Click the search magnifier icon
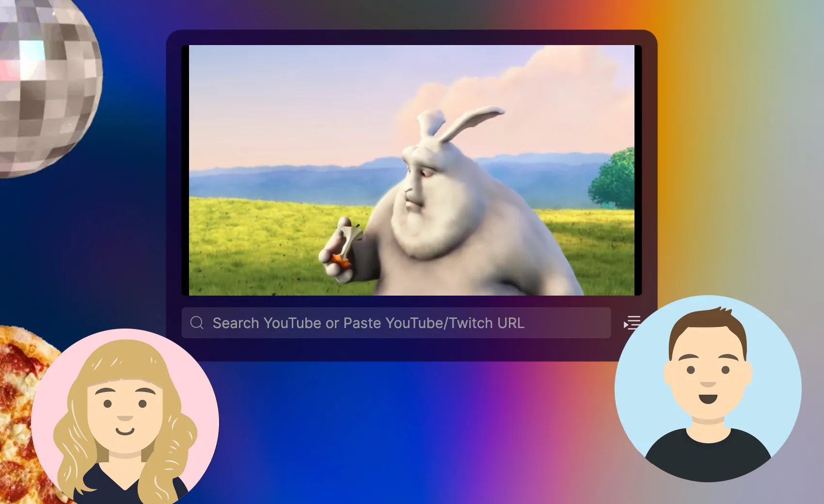The image size is (824, 504). click(x=197, y=323)
